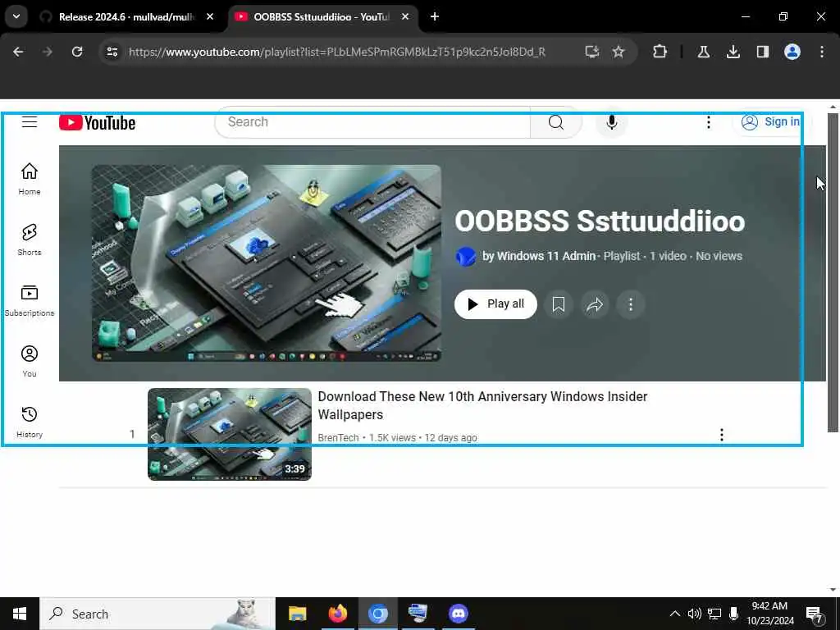Click the Sign in button
The width and height of the screenshot is (840, 630).
pyautogui.click(x=770, y=122)
